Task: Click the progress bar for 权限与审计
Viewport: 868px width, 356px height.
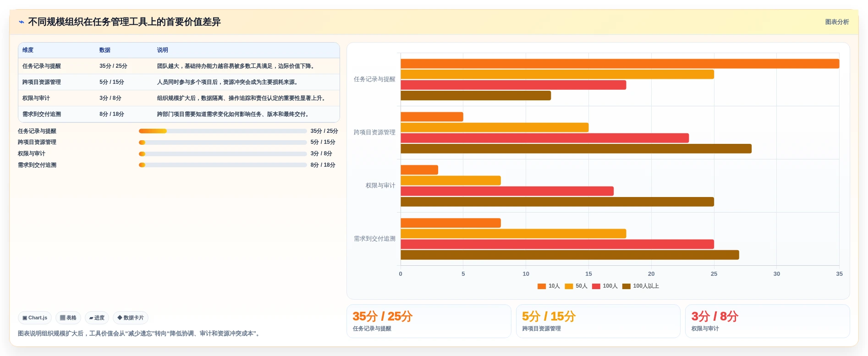Action: 223,154
